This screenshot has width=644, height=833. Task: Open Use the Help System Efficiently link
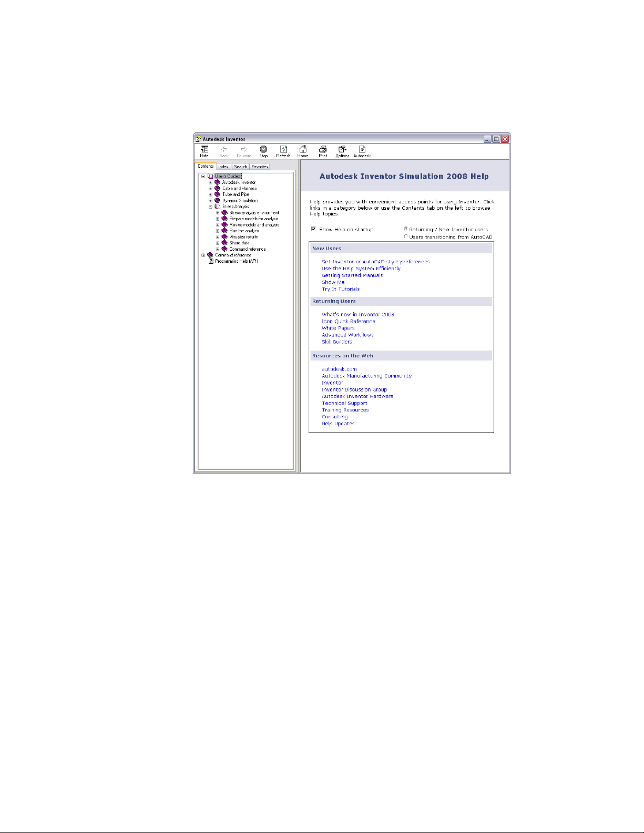pyautogui.click(x=361, y=269)
